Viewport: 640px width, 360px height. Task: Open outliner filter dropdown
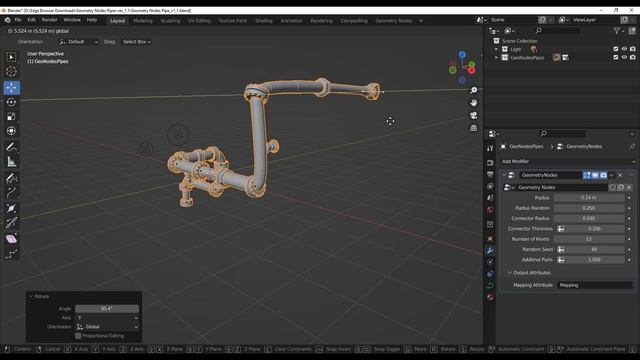pos(619,31)
